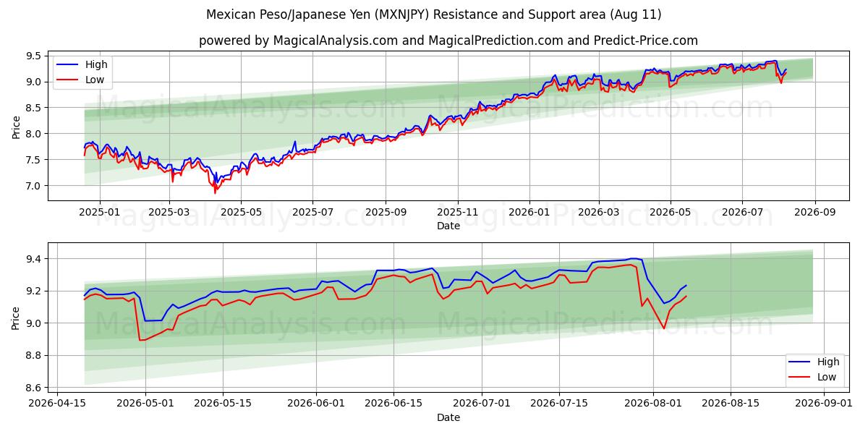Click the '2025-11' tick label in top chart
This screenshot has height=434, width=868.
[x=458, y=213]
